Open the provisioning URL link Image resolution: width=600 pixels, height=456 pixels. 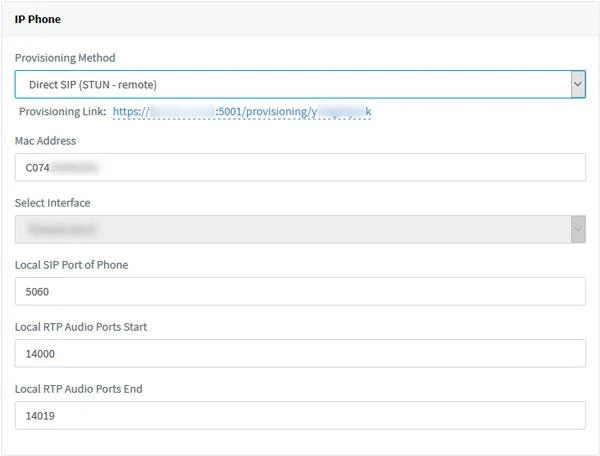pyautogui.click(x=242, y=112)
